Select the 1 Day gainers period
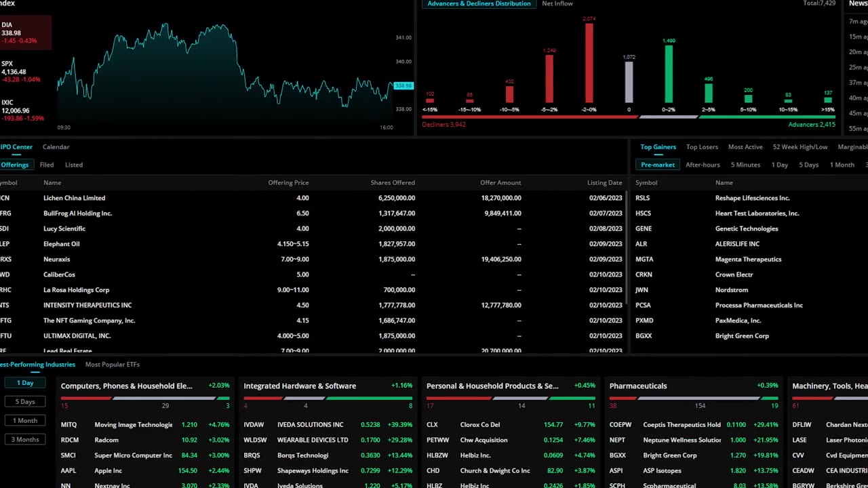 click(x=780, y=165)
